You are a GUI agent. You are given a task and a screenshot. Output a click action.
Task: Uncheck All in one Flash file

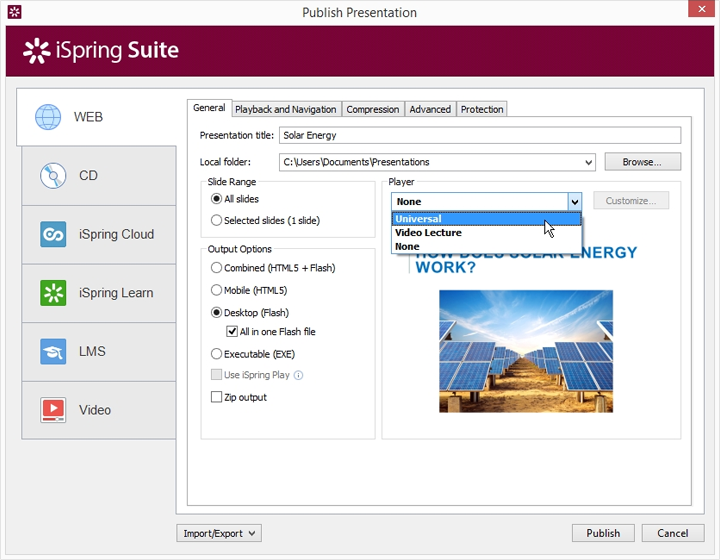[x=232, y=331]
